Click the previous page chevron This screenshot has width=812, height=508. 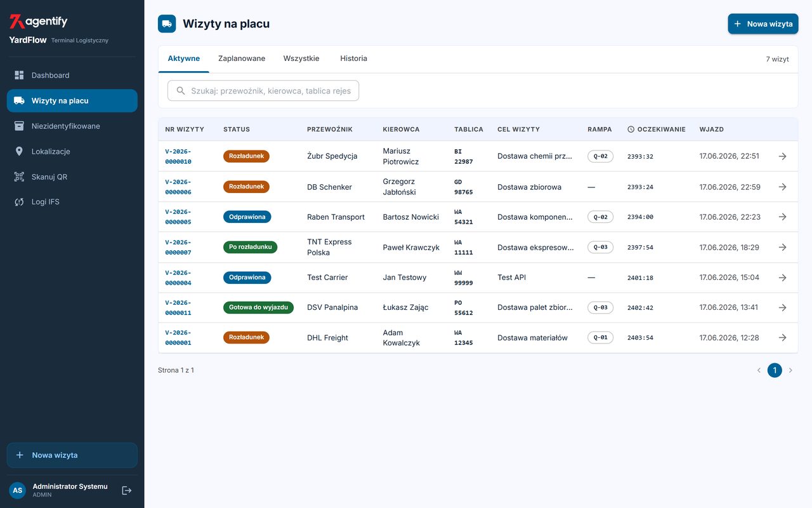[x=759, y=370]
